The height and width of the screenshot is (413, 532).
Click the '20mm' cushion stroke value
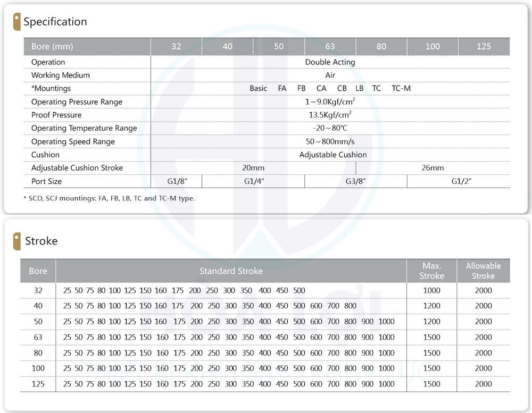253,168
